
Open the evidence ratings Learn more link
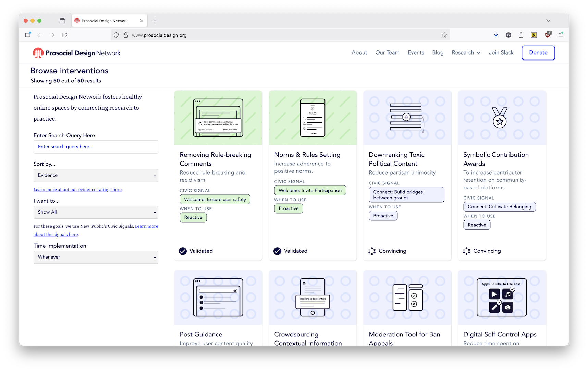pyautogui.click(x=77, y=189)
